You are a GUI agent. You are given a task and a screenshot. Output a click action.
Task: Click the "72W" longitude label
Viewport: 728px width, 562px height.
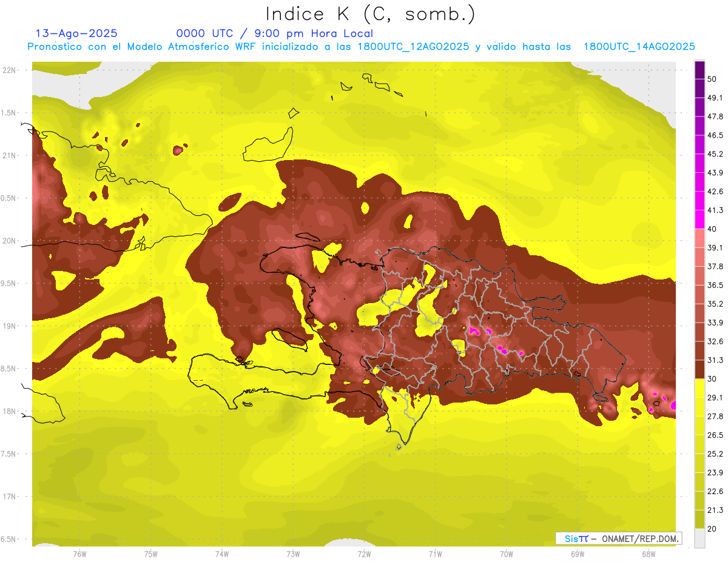(x=364, y=554)
